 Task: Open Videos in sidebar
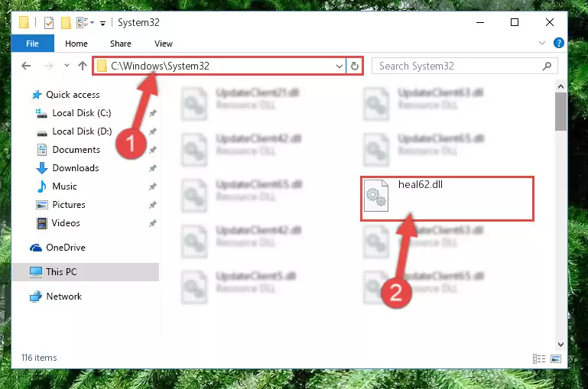click(x=66, y=223)
